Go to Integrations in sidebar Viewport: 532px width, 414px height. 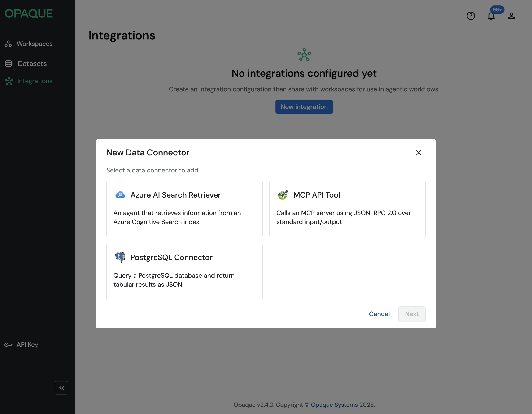35,81
